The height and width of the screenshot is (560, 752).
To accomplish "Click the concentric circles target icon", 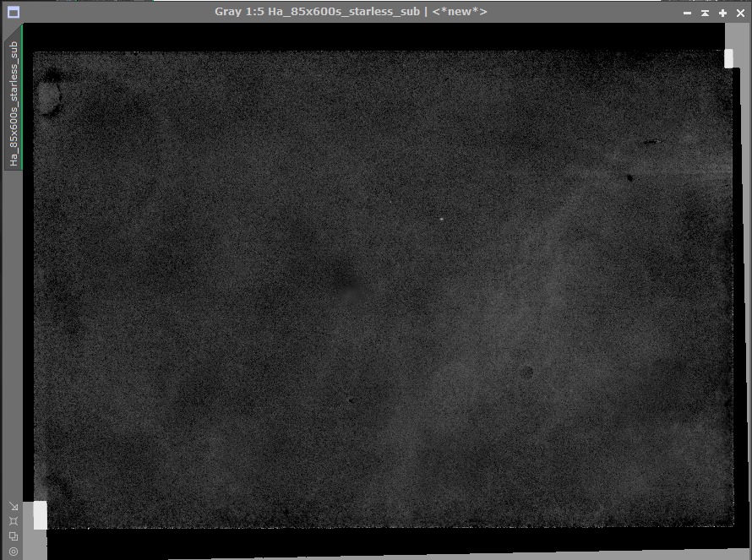I will coord(14,552).
